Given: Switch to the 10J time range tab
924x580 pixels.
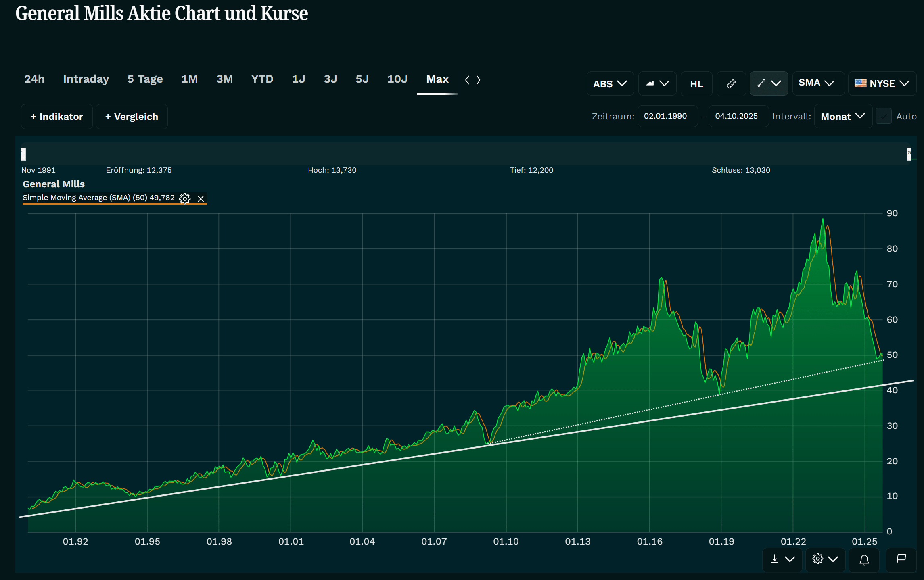Looking at the screenshot, I should 397,79.
